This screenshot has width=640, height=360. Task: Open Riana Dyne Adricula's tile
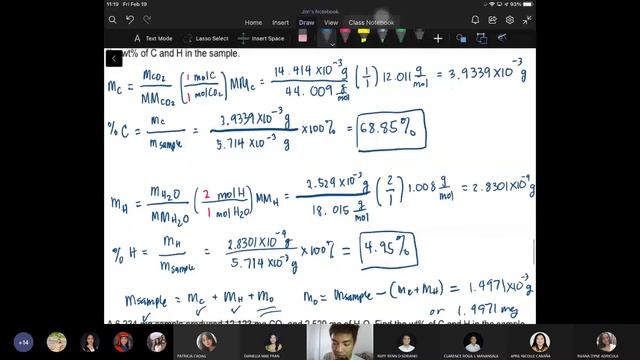point(606,342)
